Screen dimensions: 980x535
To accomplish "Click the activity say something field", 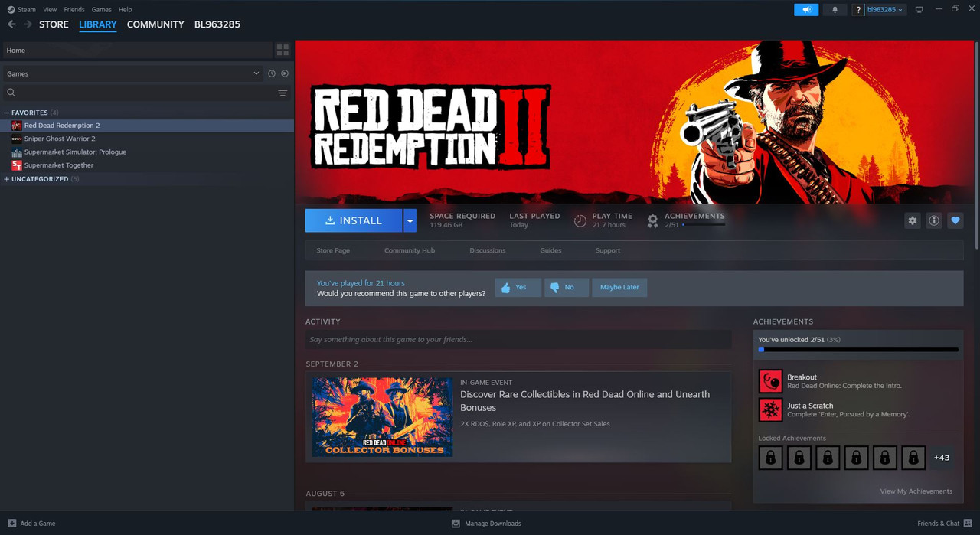I will 518,339.
